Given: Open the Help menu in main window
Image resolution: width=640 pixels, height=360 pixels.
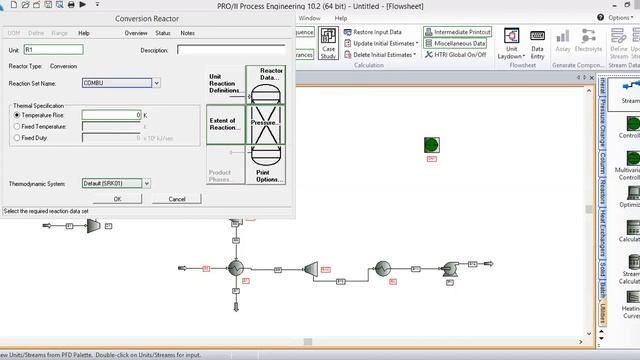Looking at the screenshot, I should pos(341,18).
